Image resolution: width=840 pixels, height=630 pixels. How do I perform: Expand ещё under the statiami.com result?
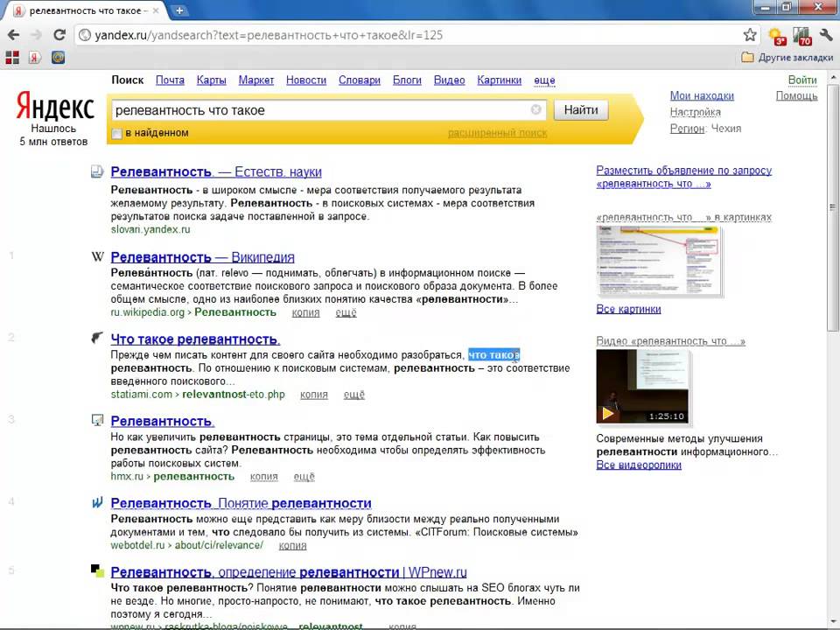[354, 395]
